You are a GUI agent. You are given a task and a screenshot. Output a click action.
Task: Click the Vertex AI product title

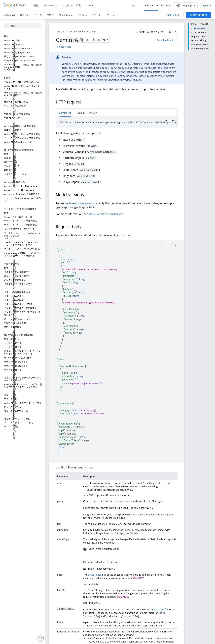click(x=9, y=15)
